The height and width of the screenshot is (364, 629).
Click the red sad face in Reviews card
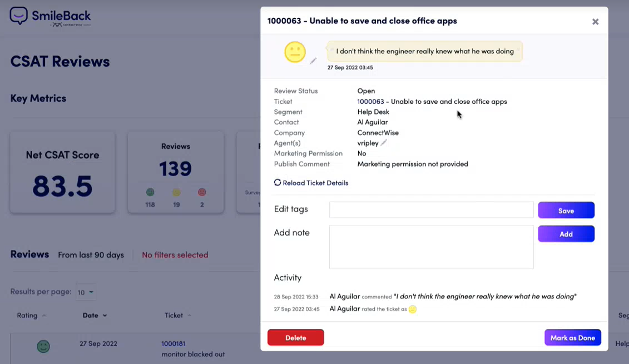(x=202, y=192)
